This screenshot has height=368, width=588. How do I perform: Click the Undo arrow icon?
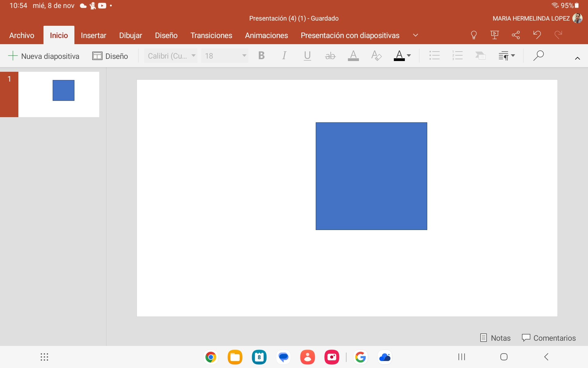[537, 35]
